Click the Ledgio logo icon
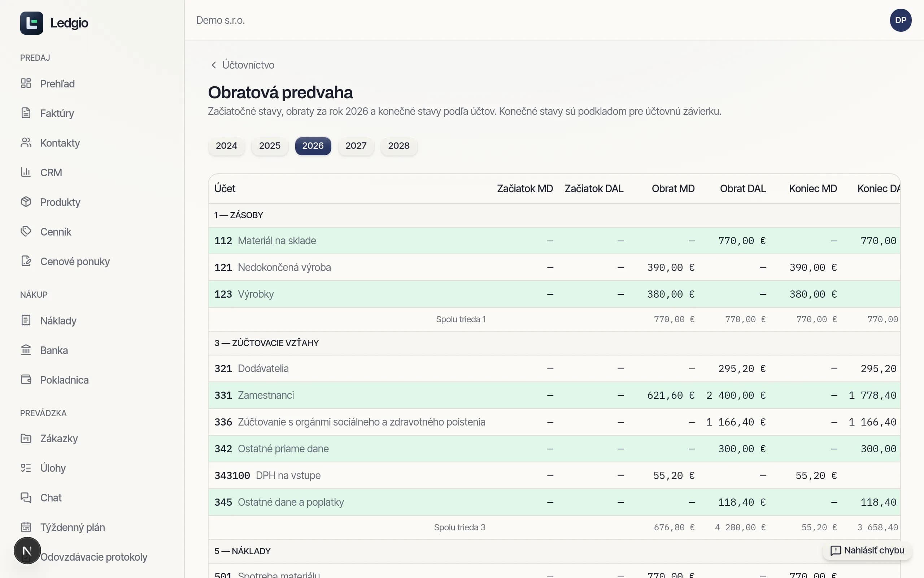This screenshot has width=924, height=578. [x=32, y=23]
